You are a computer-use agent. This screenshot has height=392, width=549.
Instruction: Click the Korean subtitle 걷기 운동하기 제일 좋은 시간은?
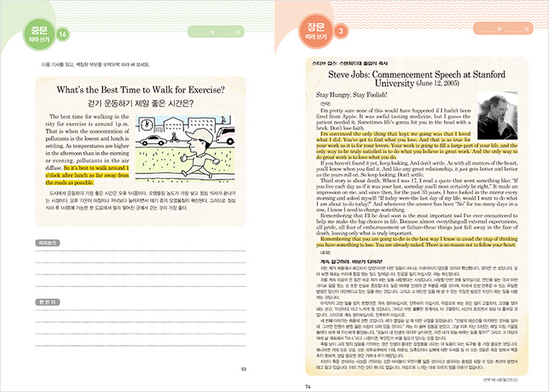tap(140, 103)
